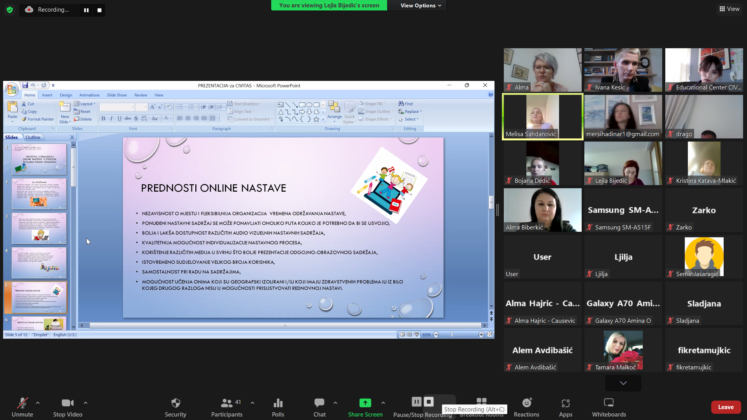The image size is (747, 420).
Task: Open the Arrange menu
Action: click(334, 110)
